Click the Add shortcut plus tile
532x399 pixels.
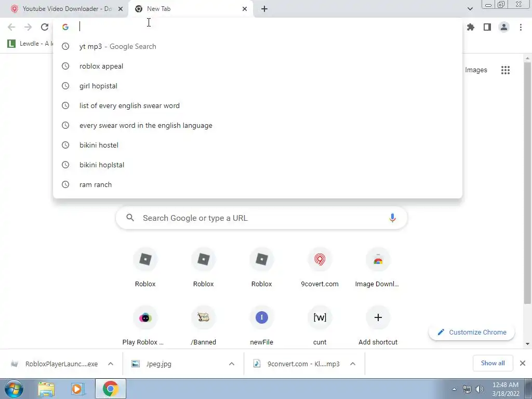click(x=378, y=327)
